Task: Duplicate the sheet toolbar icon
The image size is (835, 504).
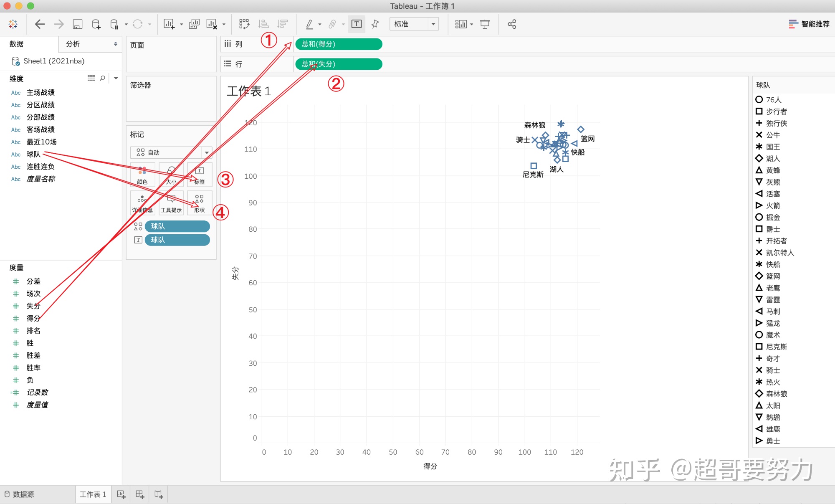Action: (194, 24)
